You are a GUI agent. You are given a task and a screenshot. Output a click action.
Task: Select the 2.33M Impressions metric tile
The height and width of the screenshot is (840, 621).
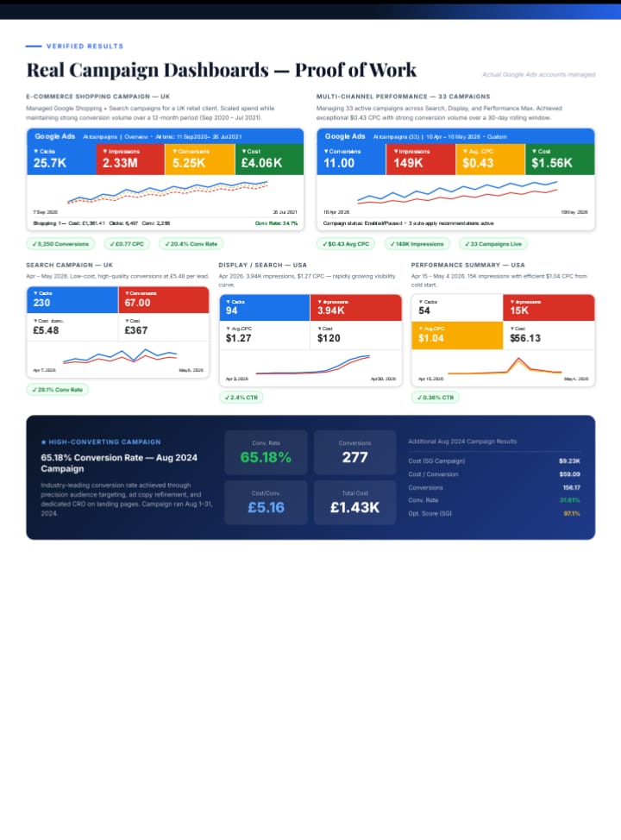tap(131, 159)
